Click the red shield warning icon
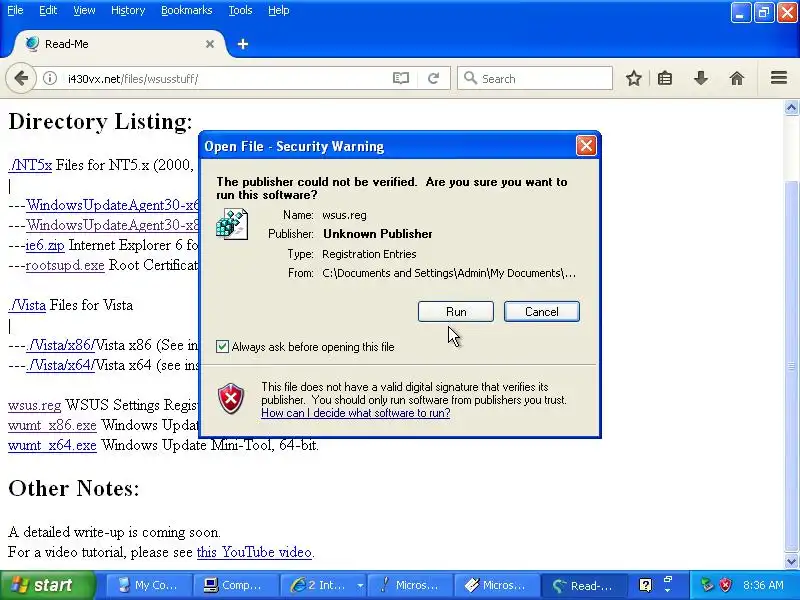This screenshot has width=800, height=600. click(231, 398)
